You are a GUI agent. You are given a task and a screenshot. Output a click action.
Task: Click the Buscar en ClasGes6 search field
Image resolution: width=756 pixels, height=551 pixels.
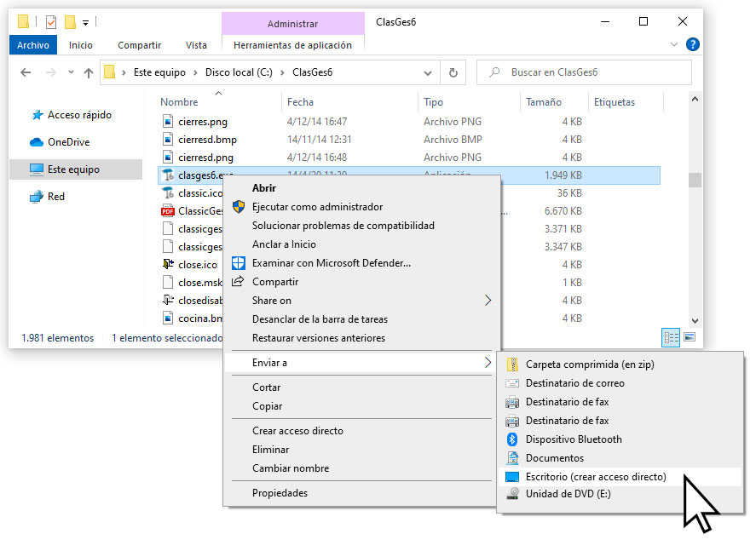coord(584,72)
